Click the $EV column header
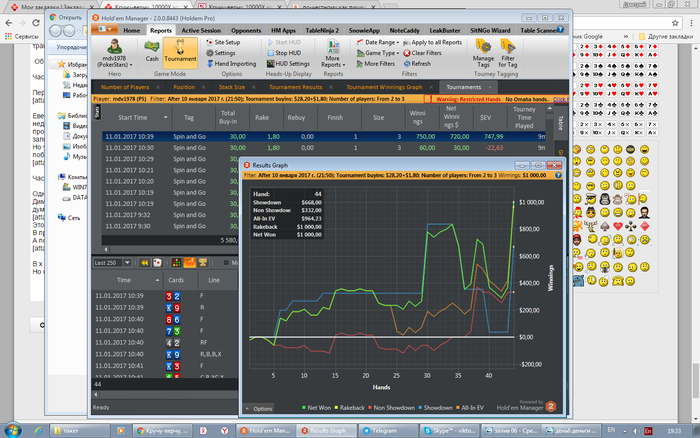Screen dimensions: 700x438 point(485,117)
